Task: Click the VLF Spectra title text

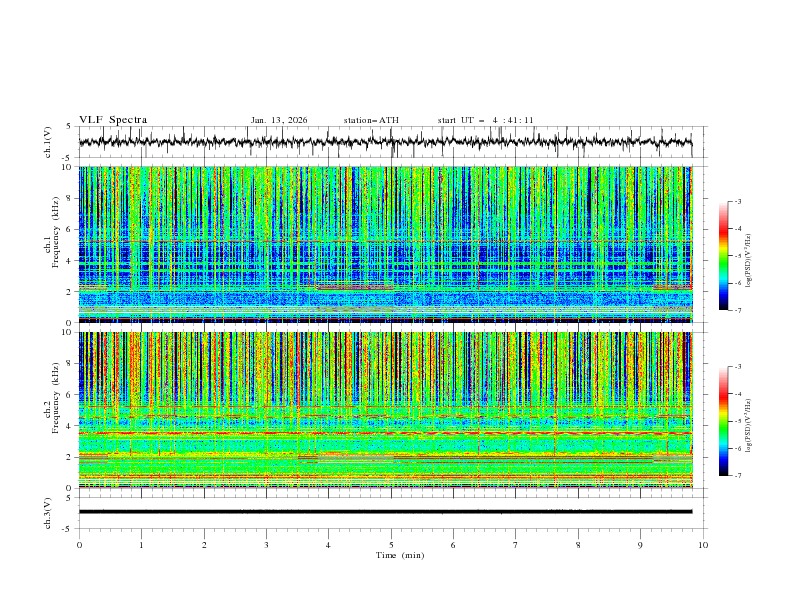Action: click(x=113, y=120)
